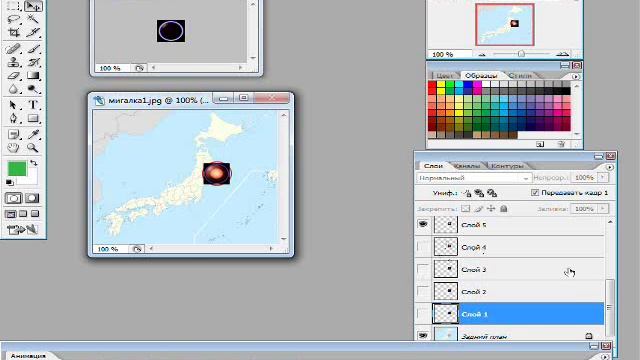Create new swatch in Swatches panel
Image resolution: width=640 pixels, height=360 pixels.
pos(540,144)
